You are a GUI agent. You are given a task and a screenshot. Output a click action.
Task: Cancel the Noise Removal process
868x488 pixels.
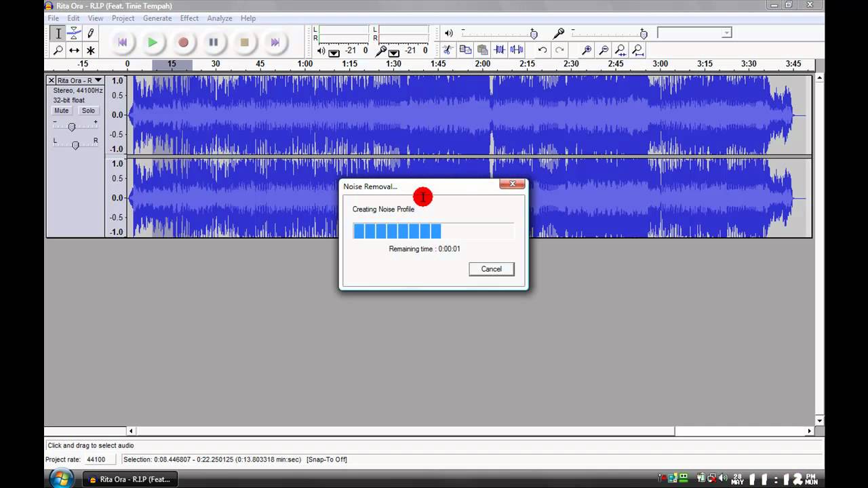(492, 269)
